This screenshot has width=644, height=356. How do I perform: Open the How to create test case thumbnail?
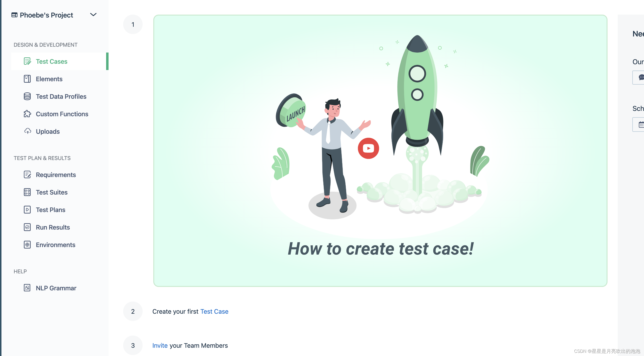coord(380,151)
